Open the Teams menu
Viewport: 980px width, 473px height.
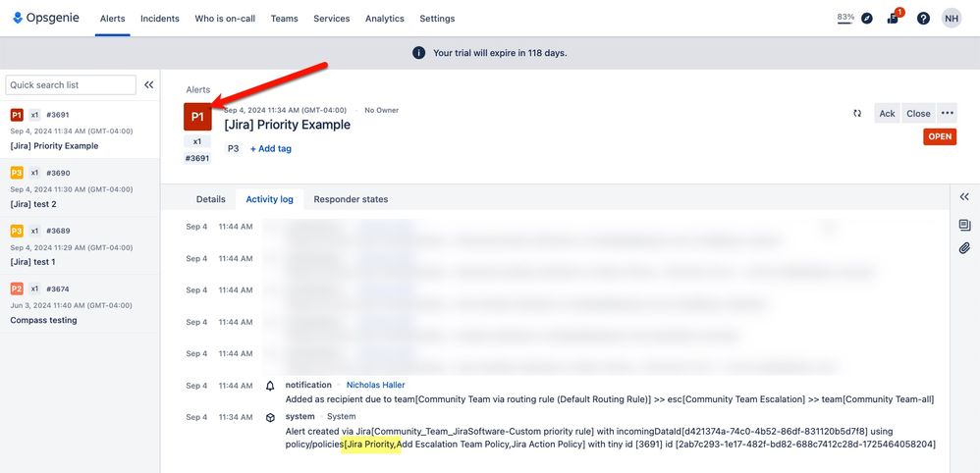tap(285, 19)
